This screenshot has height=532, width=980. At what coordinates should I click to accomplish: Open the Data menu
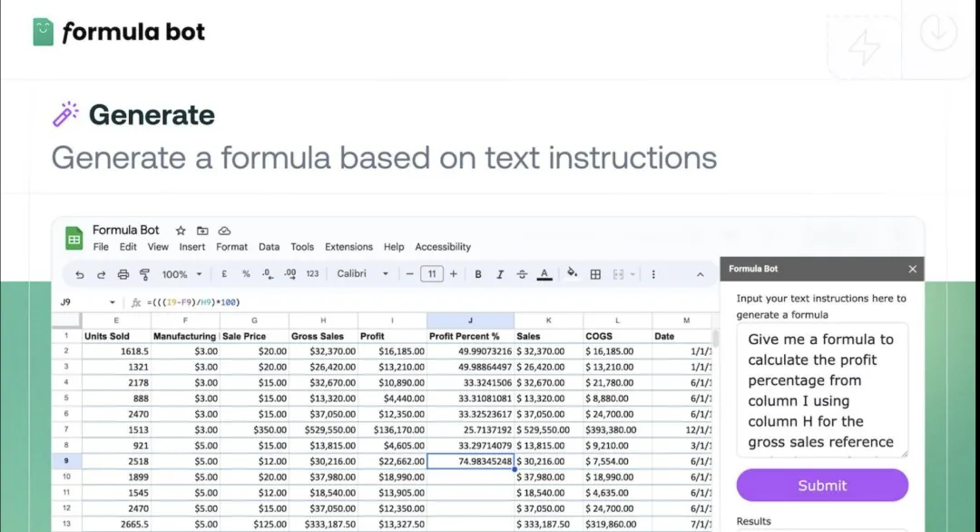tap(269, 247)
